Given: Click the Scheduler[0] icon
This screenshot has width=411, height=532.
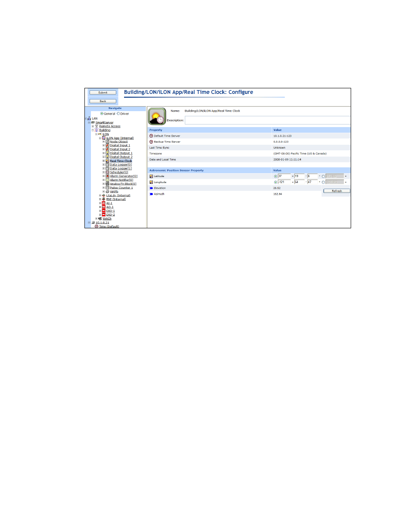Looking at the screenshot, I should (x=107, y=172).
